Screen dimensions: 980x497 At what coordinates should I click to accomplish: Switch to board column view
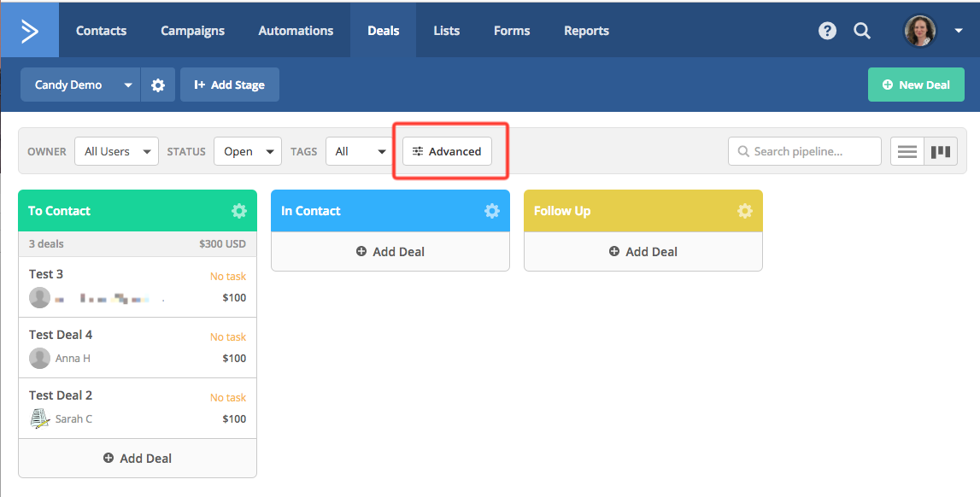pyautogui.click(x=941, y=152)
